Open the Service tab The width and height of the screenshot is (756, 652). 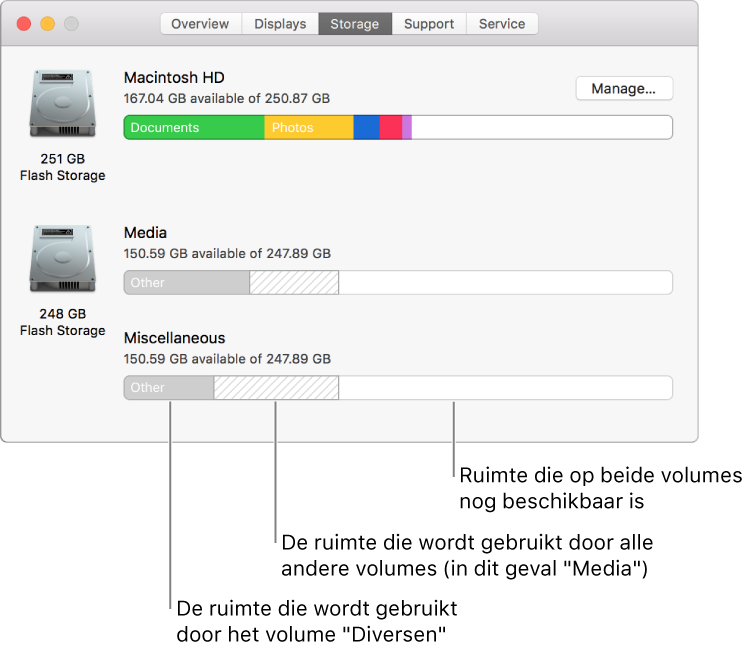coord(502,24)
